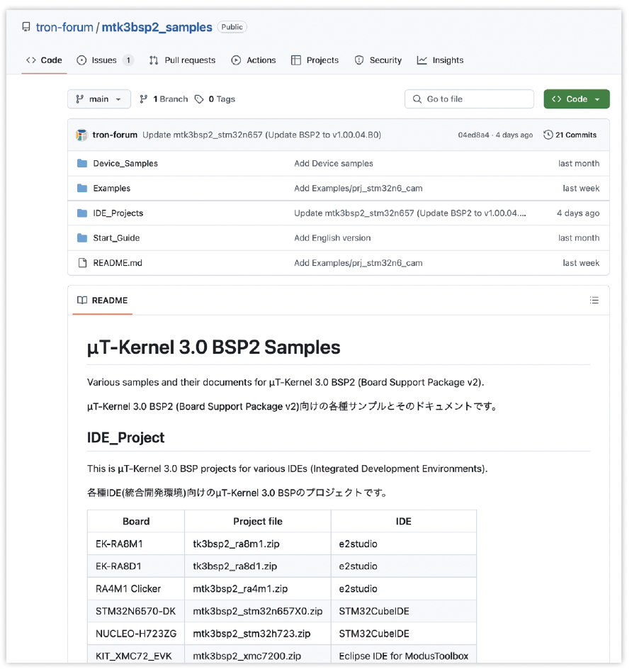Screen dimensions: 632x672
Task: Click the book icon beside README heading
Action: coord(82,300)
